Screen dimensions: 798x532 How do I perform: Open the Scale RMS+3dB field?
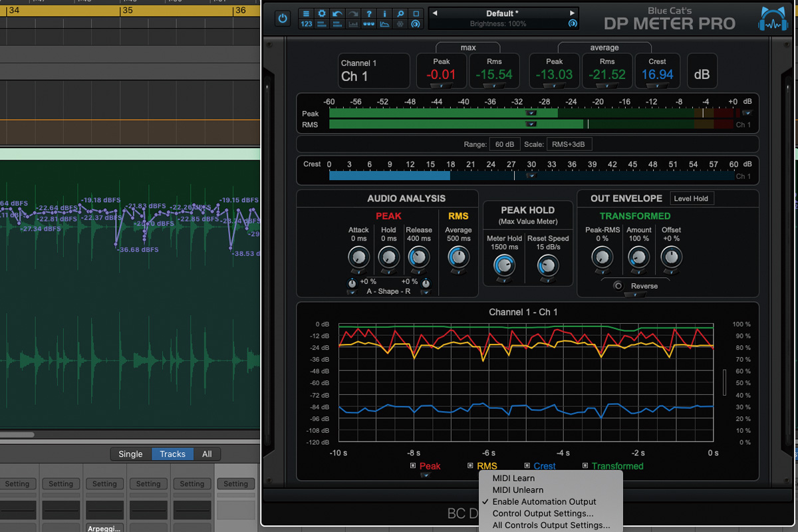(569, 144)
